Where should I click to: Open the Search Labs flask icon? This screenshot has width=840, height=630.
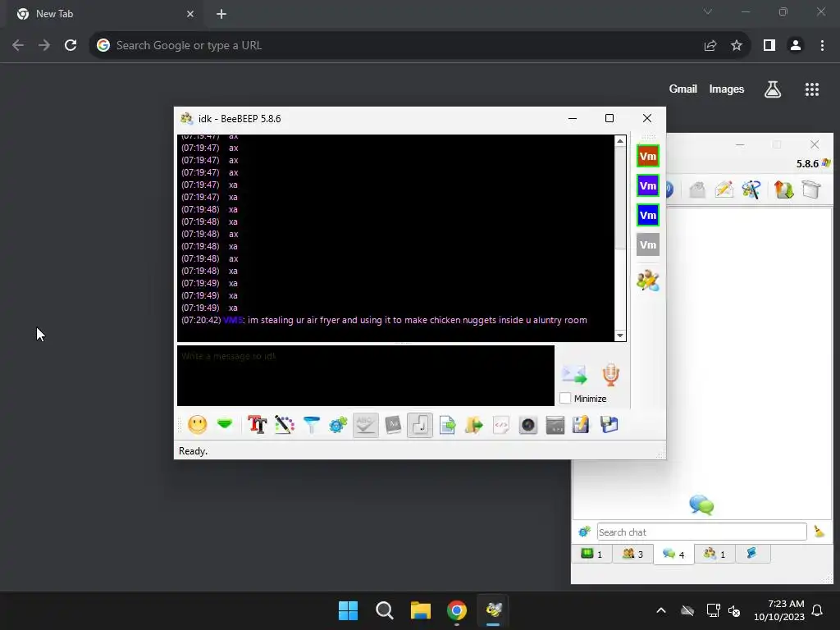(x=773, y=89)
